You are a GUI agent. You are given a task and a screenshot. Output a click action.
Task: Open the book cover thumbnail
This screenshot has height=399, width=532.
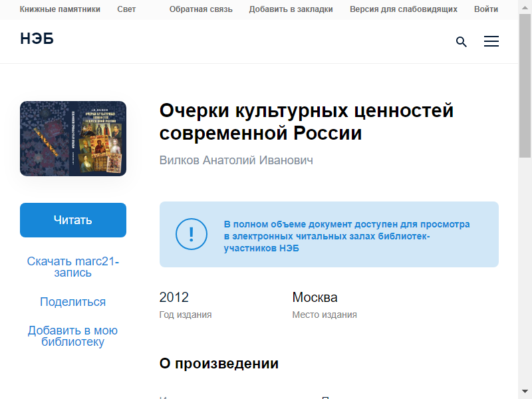pos(73,138)
